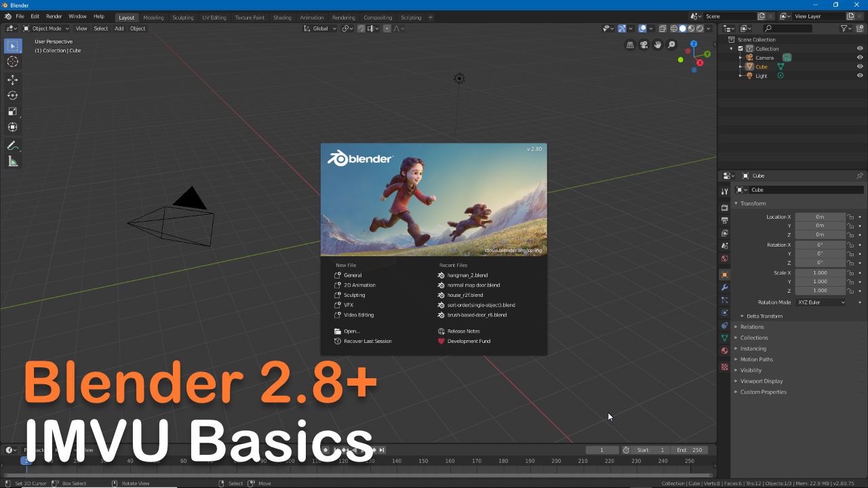Expand the Relations panel

point(752,327)
